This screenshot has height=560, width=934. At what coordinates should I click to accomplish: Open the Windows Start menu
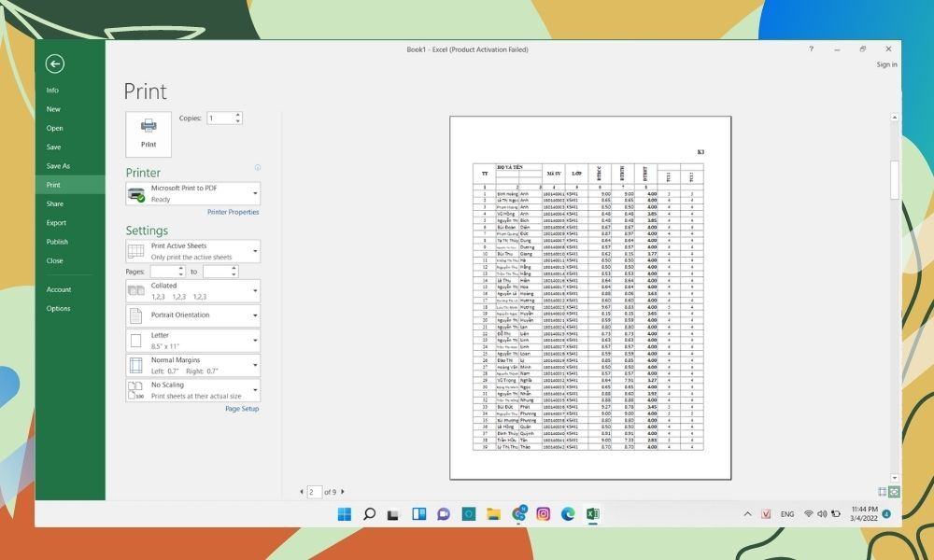pos(344,513)
